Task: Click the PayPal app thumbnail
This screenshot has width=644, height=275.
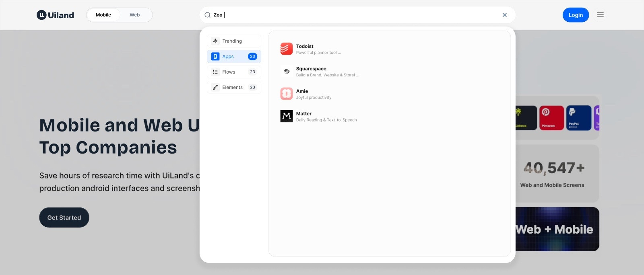Action: tap(579, 118)
